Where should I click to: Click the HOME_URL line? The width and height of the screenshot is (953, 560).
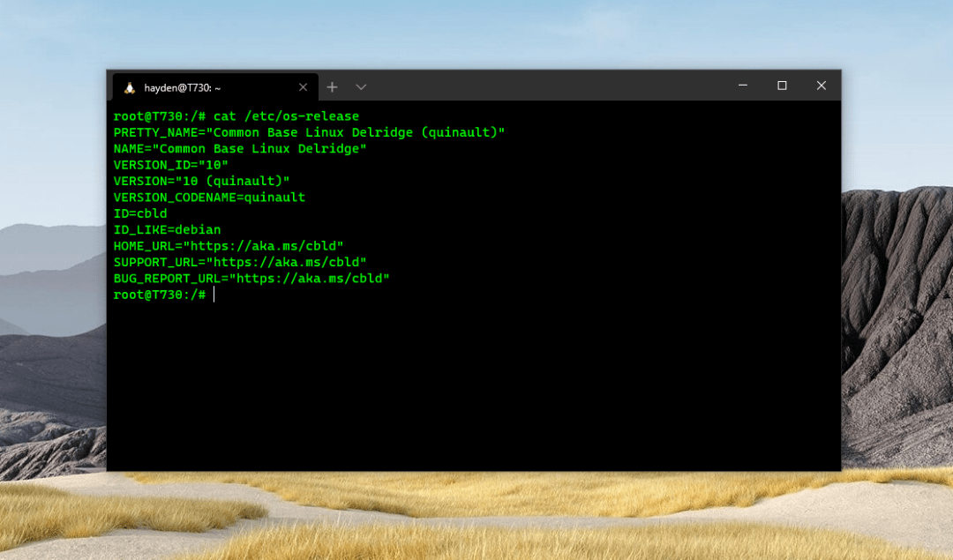[x=229, y=246]
